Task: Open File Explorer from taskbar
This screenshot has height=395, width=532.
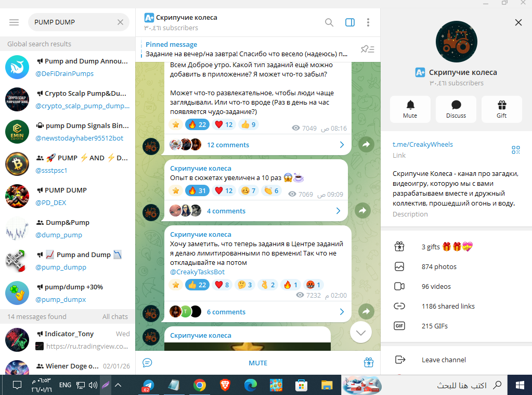Action: [327, 385]
